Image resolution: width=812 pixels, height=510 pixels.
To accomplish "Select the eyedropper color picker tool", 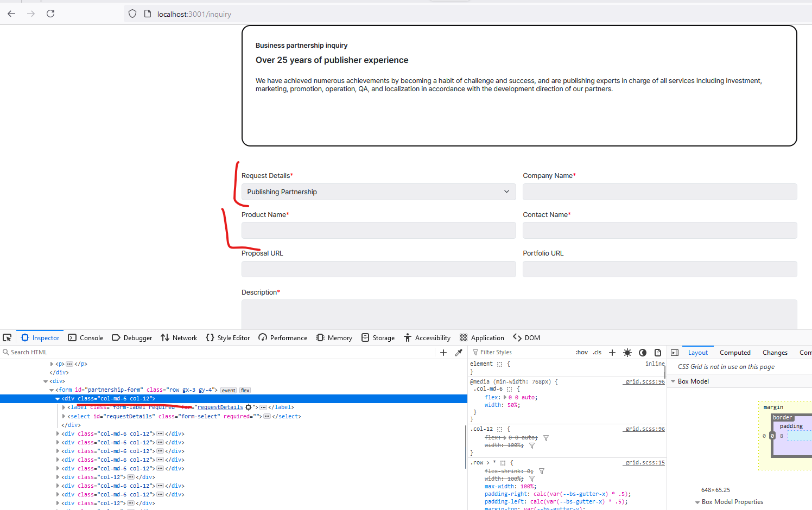I will [459, 352].
